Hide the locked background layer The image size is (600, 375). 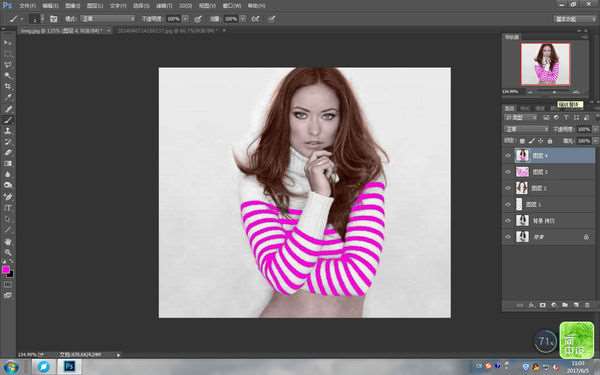click(508, 237)
